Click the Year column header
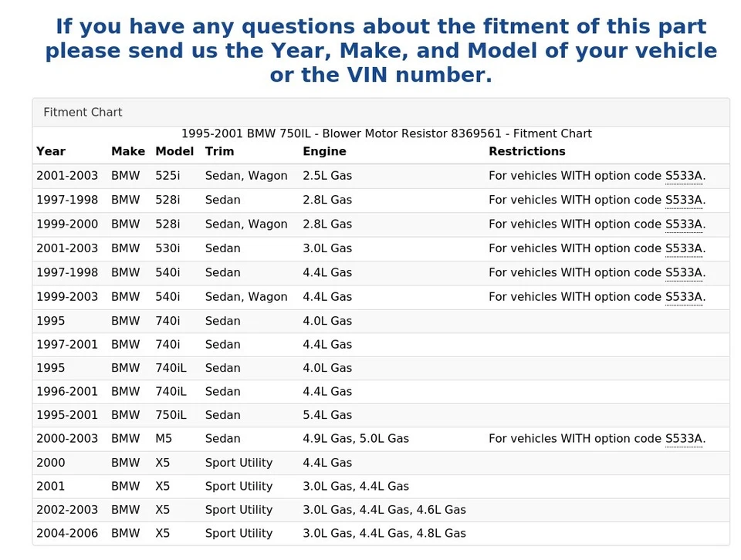The height and width of the screenshot is (560, 741). (51, 152)
